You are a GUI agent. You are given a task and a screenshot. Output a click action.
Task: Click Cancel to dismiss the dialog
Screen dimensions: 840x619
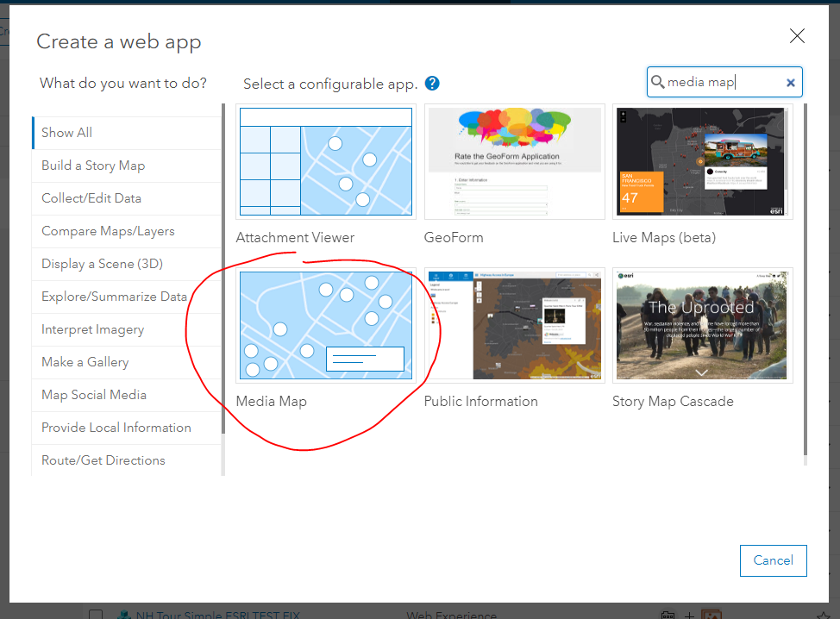click(773, 560)
